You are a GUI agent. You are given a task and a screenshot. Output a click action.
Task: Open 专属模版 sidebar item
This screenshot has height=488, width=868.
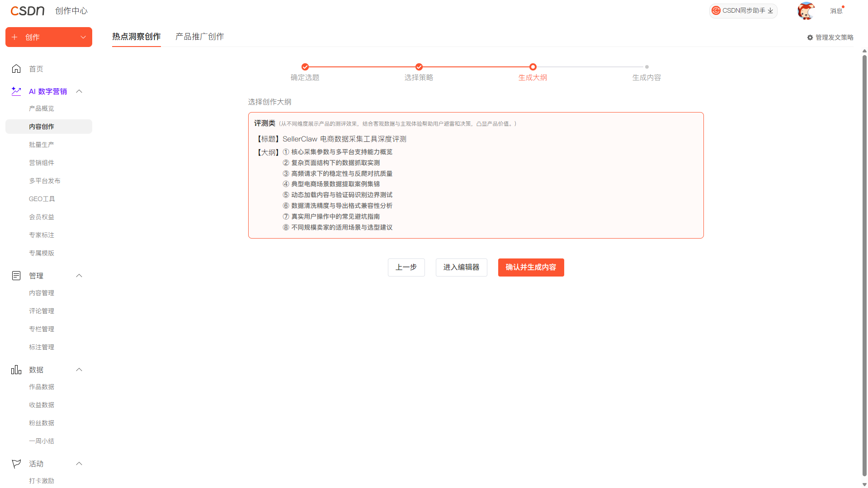[x=42, y=253]
